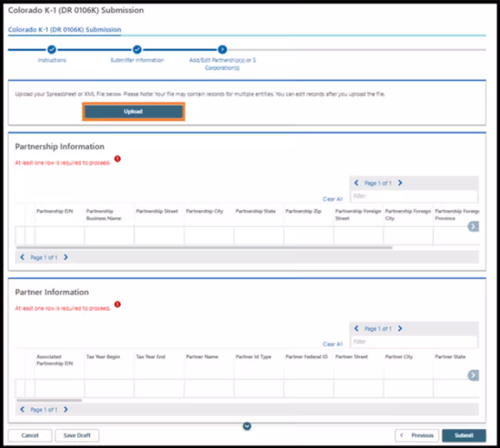
Task: Click Partnership table horizontal scrollbar
Action: [x=204, y=248]
